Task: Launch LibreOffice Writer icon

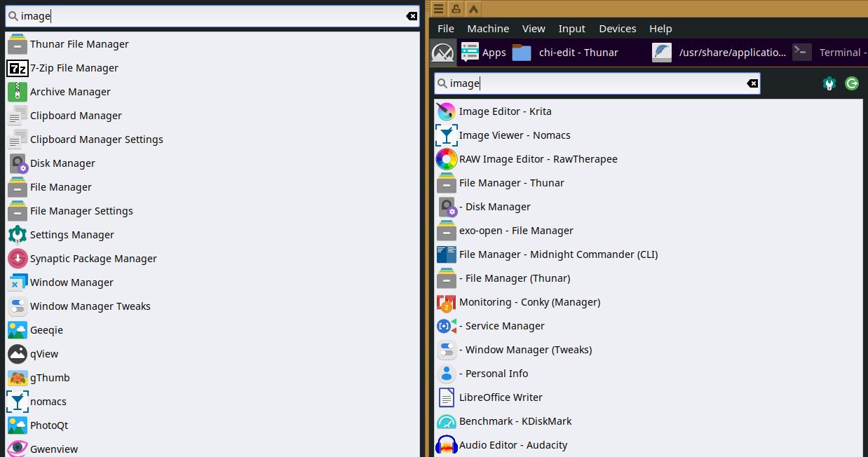Action: 446,397
